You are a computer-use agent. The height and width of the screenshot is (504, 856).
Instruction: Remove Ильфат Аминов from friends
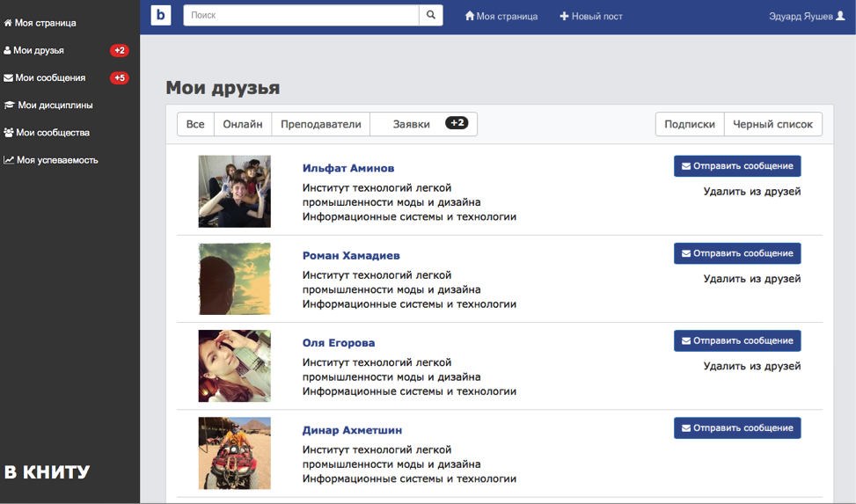(752, 191)
